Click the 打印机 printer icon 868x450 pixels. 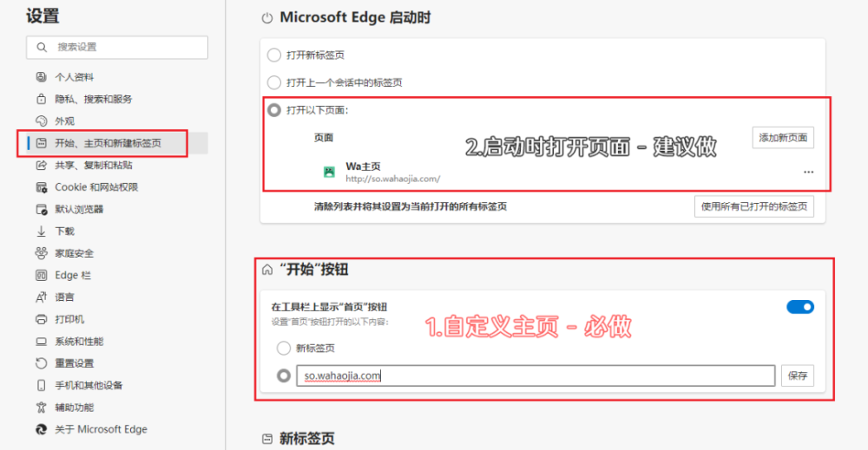[x=41, y=320]
